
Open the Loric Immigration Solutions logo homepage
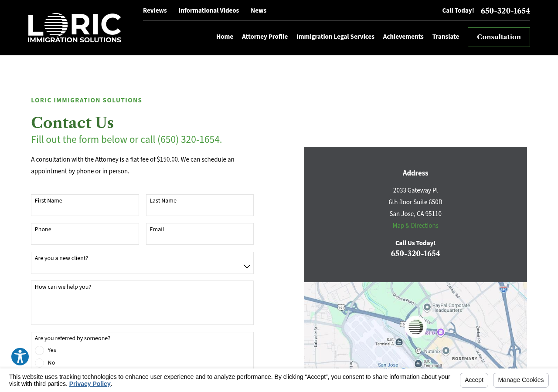pyautogui.click(x=74, y=27)
